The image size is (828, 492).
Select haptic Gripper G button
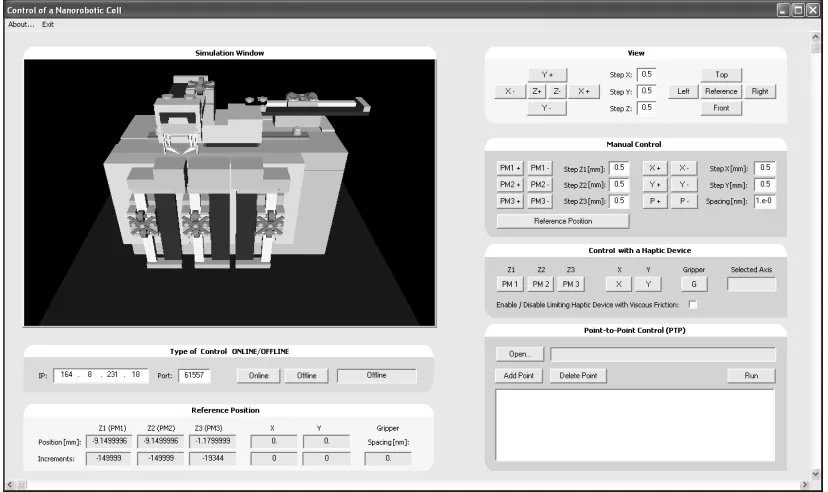[694, 284]
